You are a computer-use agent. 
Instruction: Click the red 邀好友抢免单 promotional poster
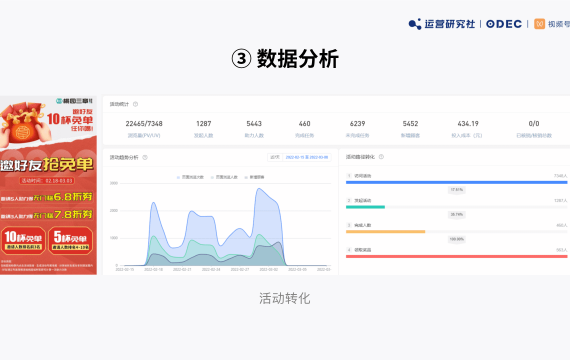(x=48, y=185)
